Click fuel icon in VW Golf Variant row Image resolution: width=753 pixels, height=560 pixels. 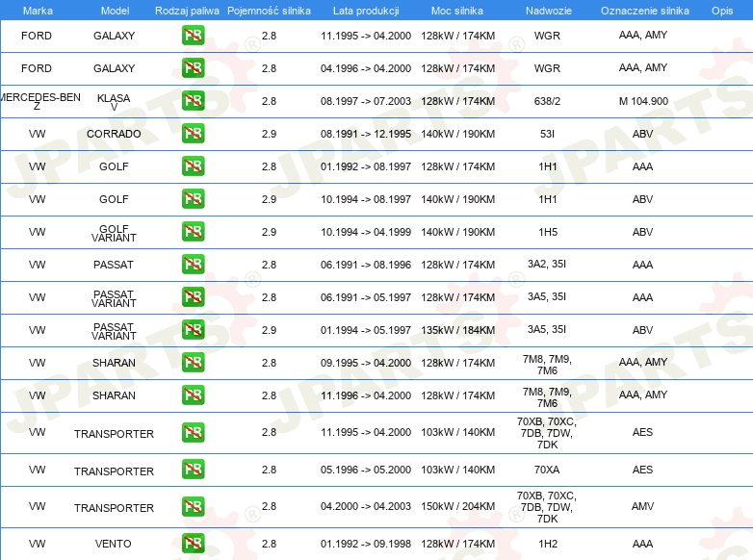[193, 231]
